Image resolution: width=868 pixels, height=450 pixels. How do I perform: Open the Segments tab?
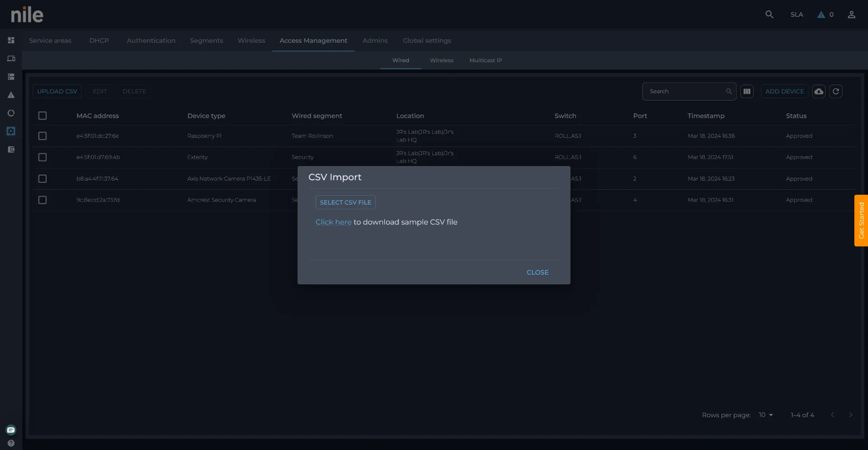point(207,40)
